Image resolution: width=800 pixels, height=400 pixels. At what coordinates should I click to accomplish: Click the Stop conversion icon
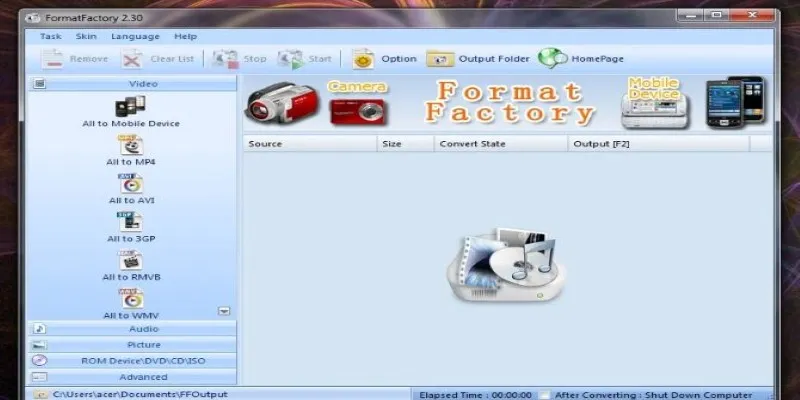tap(226, 59)
